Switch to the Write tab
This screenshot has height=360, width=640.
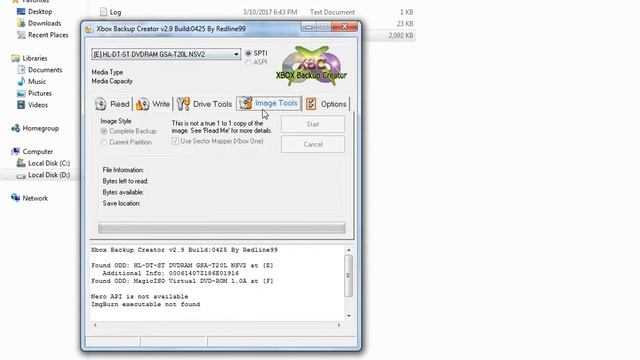click(x=153, y=104)
